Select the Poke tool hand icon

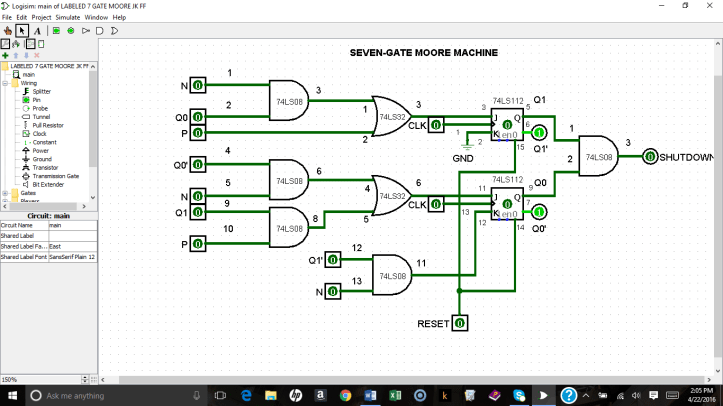click(8, 31)
